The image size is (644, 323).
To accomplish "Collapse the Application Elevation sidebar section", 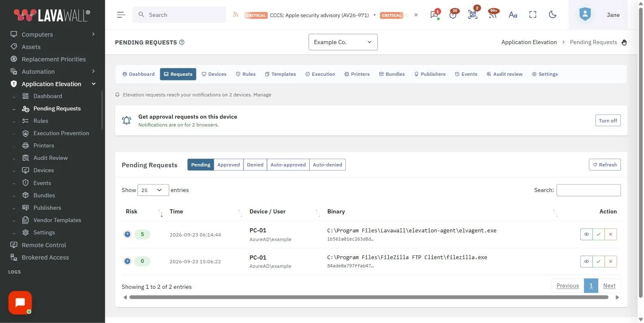I will point(53,84).
